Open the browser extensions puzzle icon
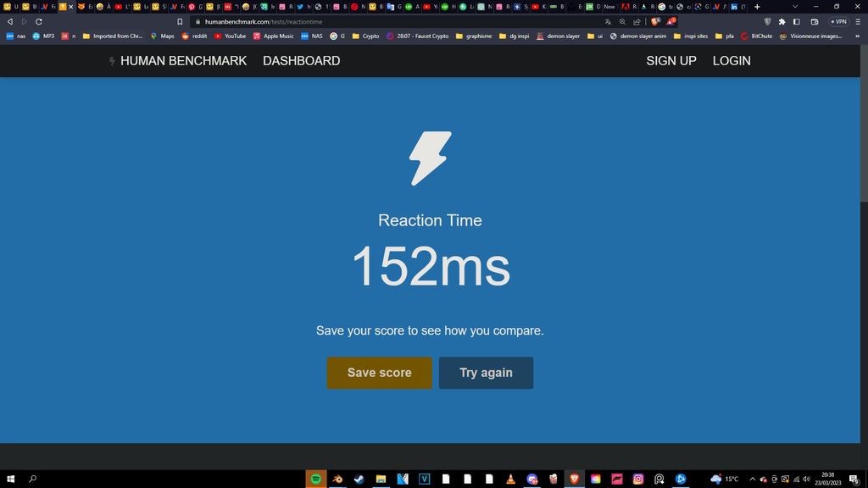Image resolution: width=868 pixels, height=488 pixels. 782,21
